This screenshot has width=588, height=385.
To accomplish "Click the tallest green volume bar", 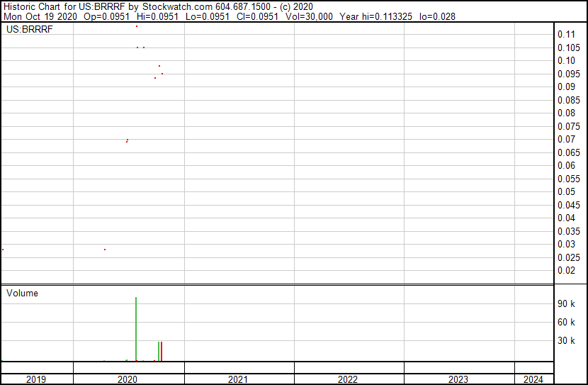I will (x=136, y=329).
